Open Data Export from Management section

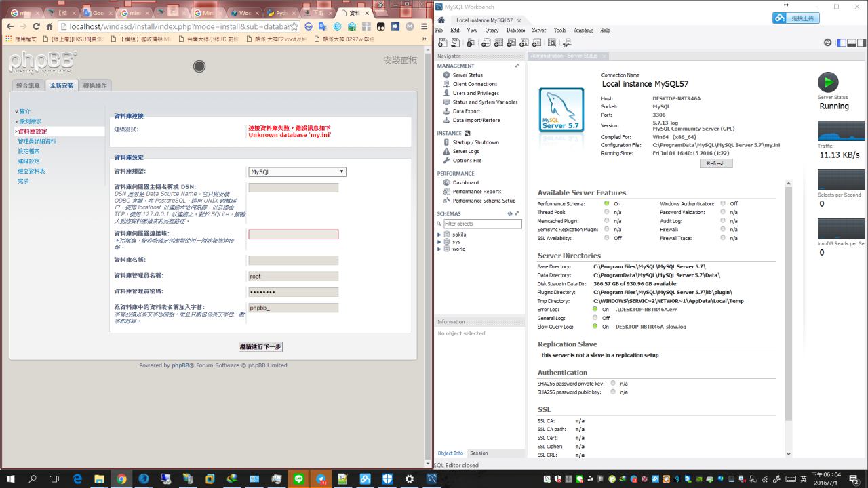pos(466,111)
